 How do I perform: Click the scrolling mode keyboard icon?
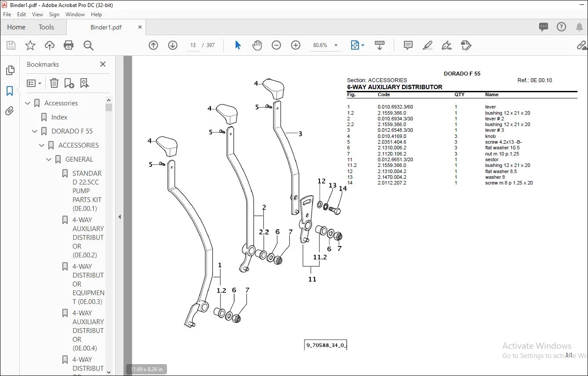380,45
